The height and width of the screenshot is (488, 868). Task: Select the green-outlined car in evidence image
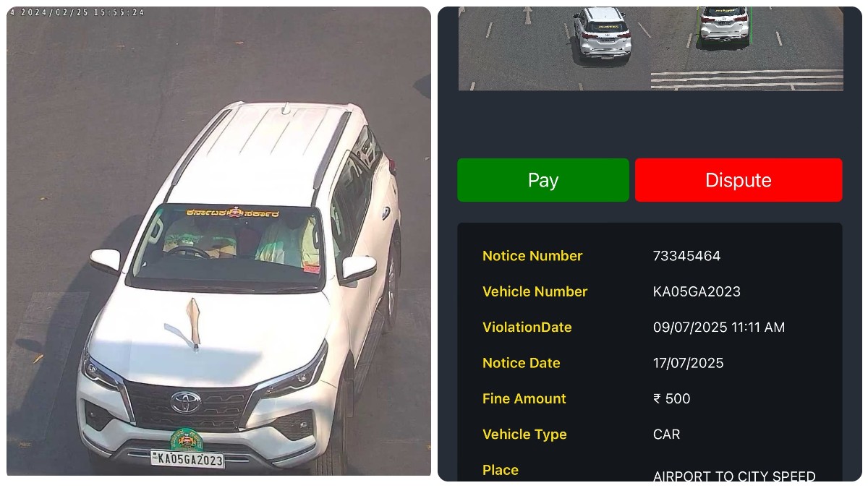click(724, 25)
